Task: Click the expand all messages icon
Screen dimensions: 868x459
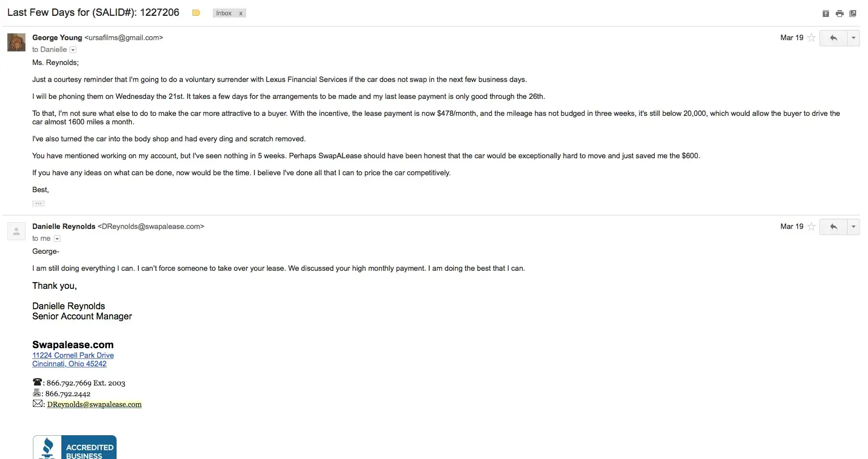Action: (x=826, y=14)
